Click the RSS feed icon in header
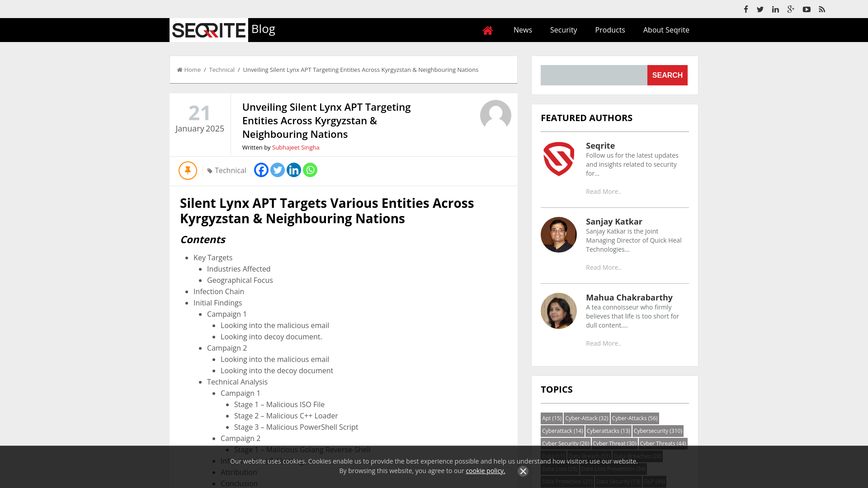This screenshot has width=868, height=488. click(x=822, y=9)
